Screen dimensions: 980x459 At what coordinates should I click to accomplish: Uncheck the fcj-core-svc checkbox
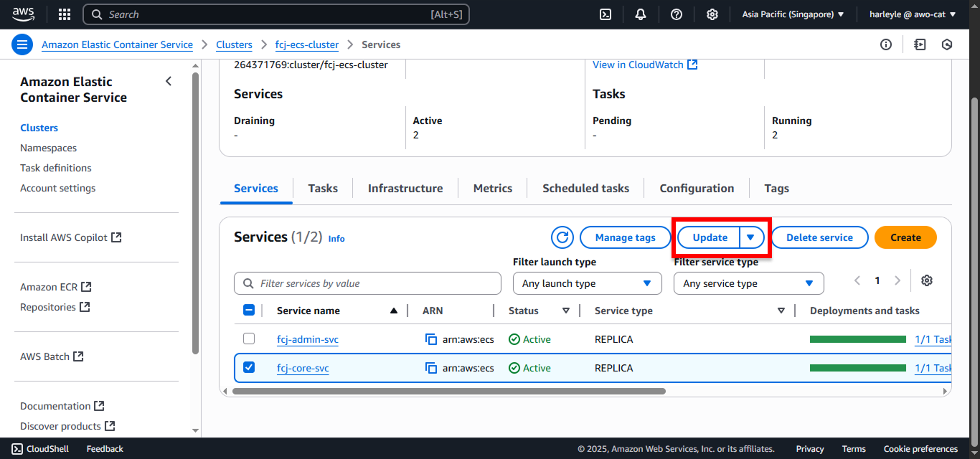(x=249, y=367)
